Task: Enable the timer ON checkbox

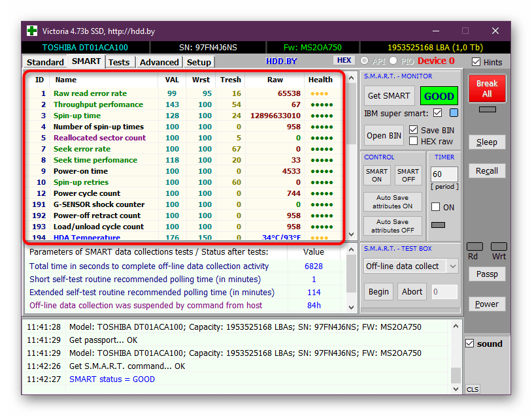Action: [x=436, y=207]
